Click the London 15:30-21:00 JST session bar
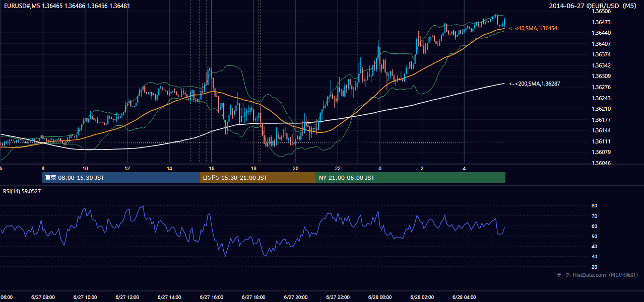 (258, 178)
